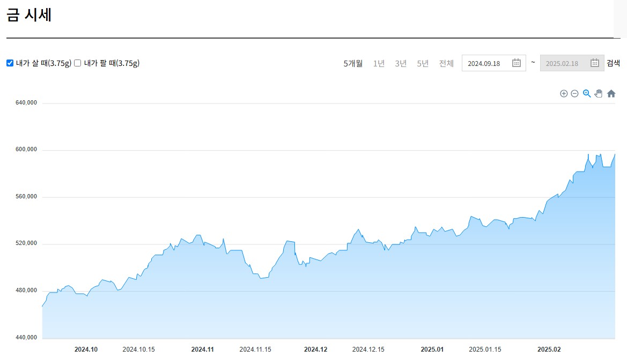Choose the 5년 period
Screen dimensions: 627x364
click(x=423, y=64)
